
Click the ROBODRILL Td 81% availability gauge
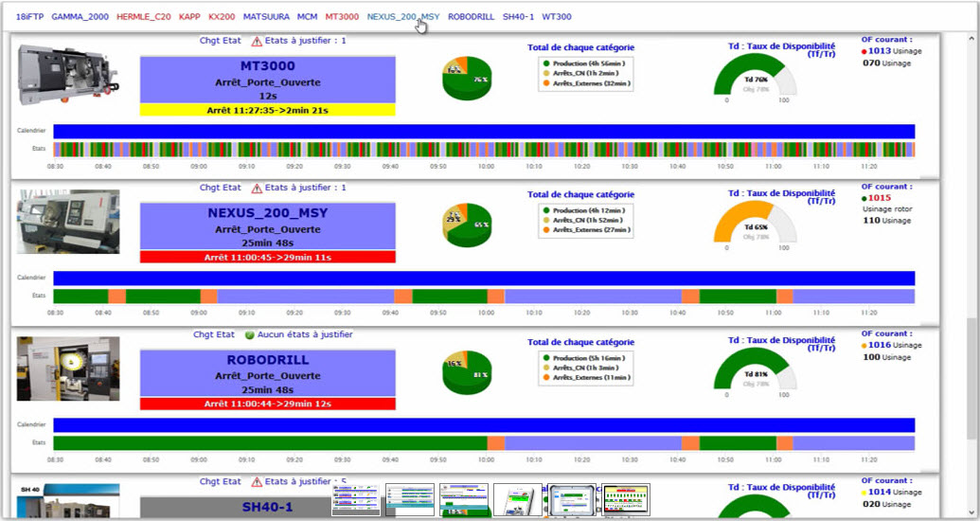(x=755, y=369)
